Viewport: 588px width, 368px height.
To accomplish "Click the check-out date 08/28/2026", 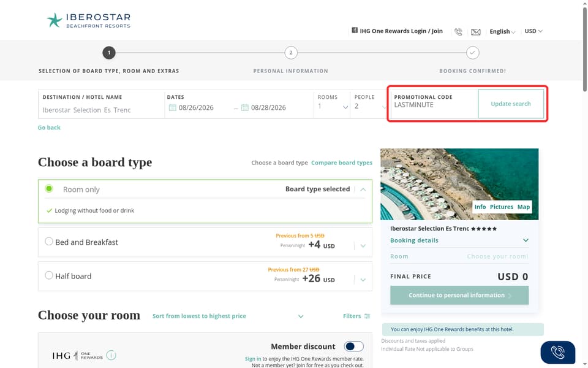I will [268, 108].
